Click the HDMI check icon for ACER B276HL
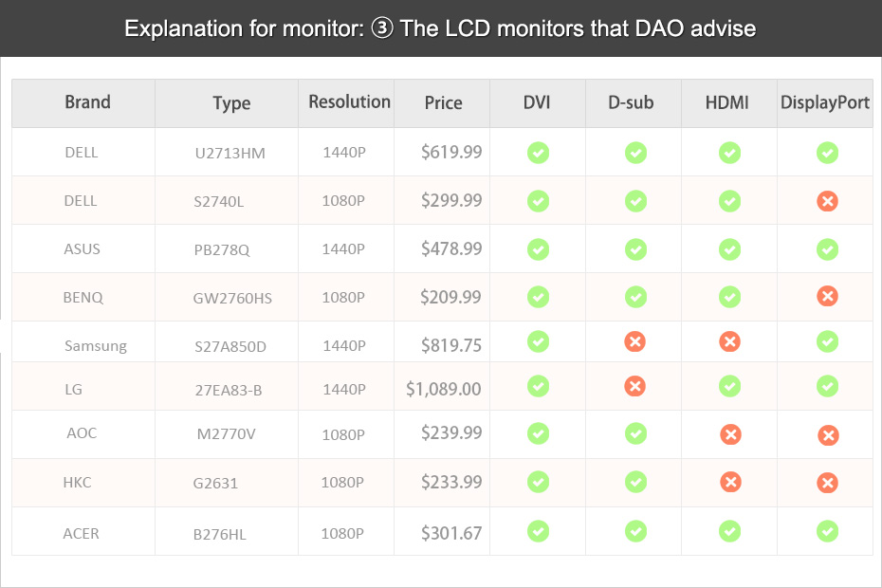The width and height of the screenshot is (882, 588). click(729, 530)
